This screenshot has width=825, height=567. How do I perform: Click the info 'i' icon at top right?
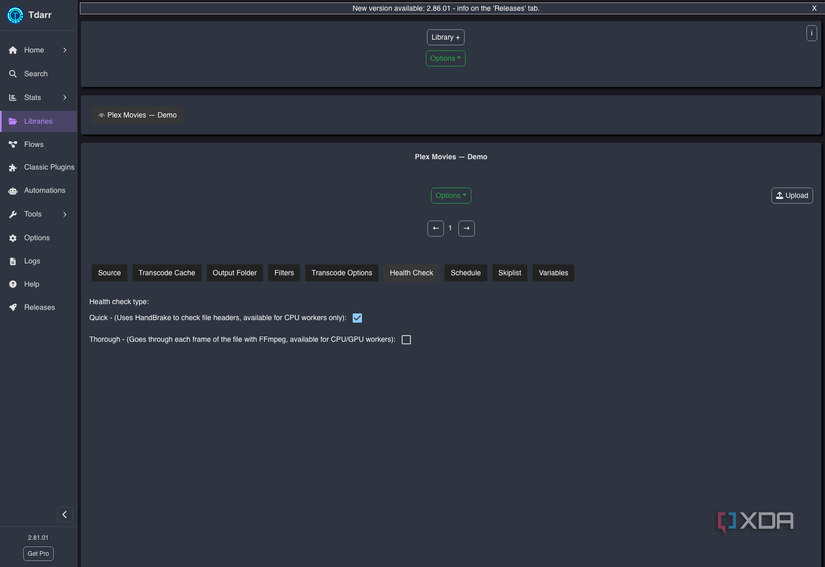pyautogui.click(x=811, y=33)
